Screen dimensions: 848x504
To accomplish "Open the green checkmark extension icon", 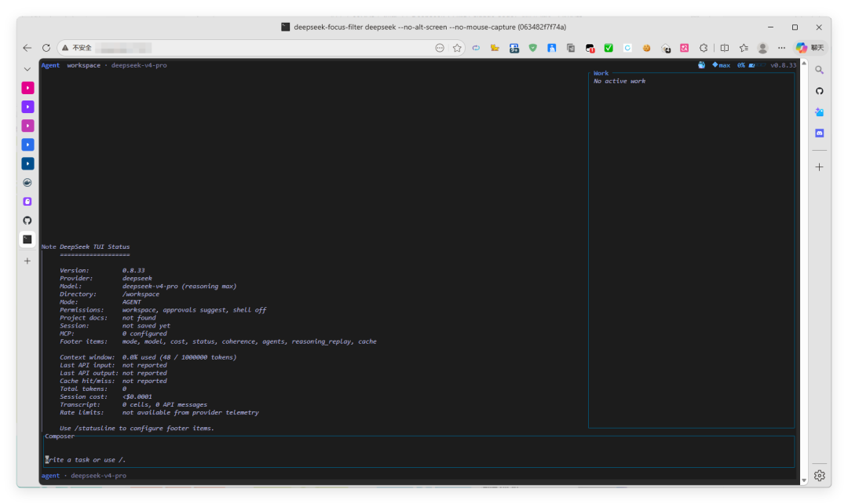I will click(x=609, y=48).
